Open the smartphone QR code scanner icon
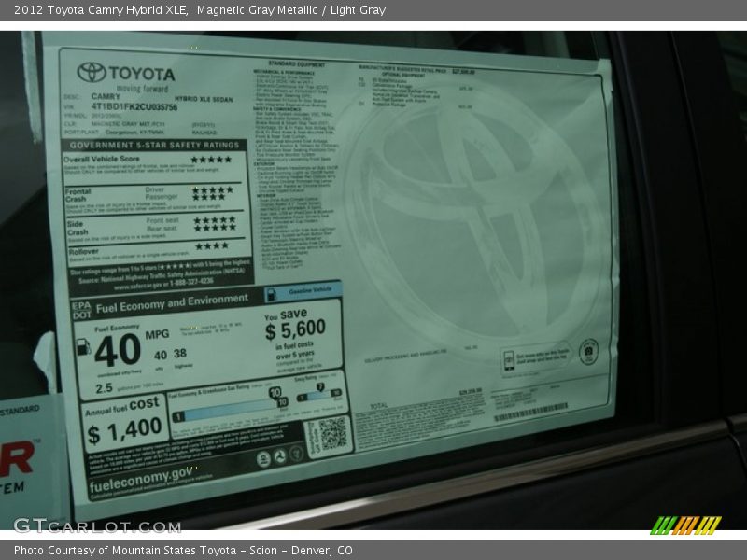The height and width of the screenshot is (560, 747). pos(509,359)
